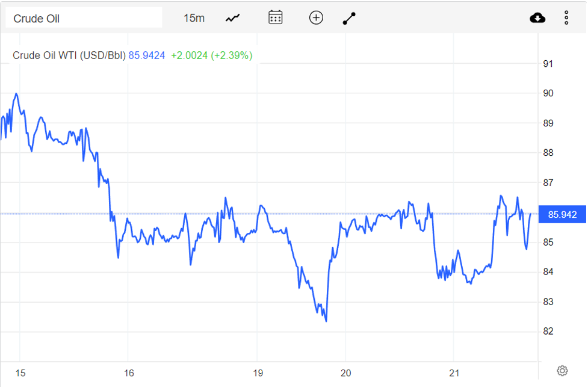This screenshot has height=387, width=588.
Task: Click the 85.9424 legend price value
Action: (147, 55)
